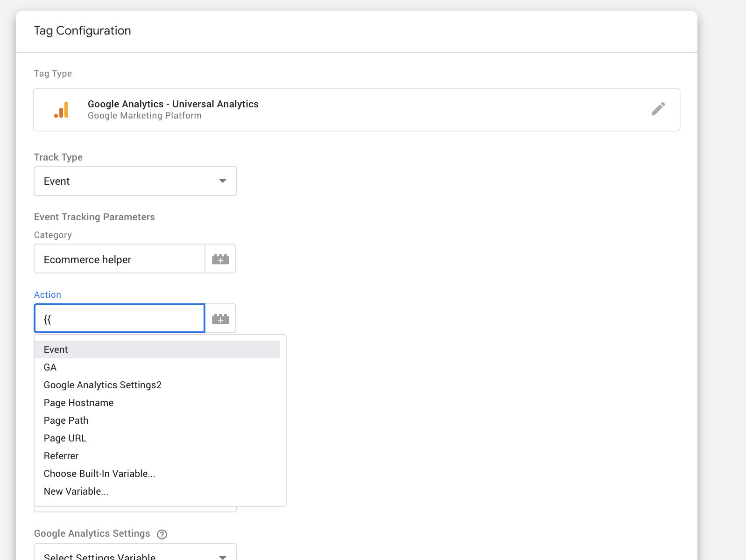Click New Variable option in list
Viewport: 746px width, 560px height.
click(x=157, y=491)
